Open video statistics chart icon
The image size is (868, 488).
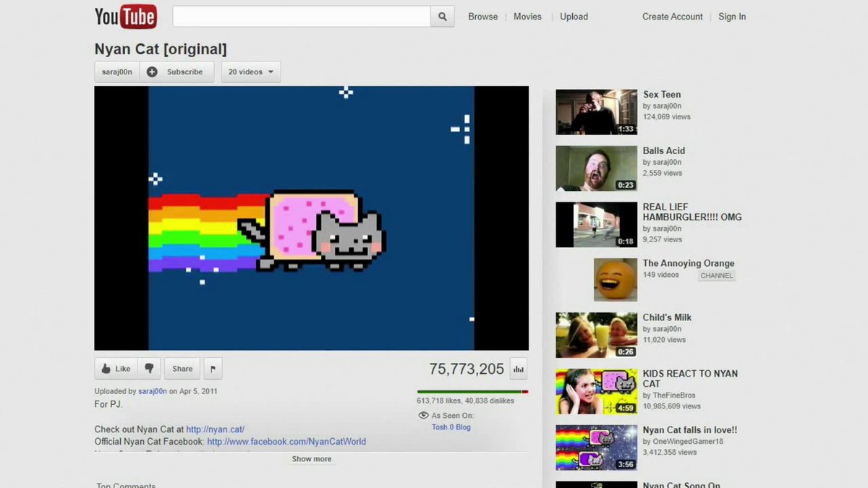tap(519, 369)
